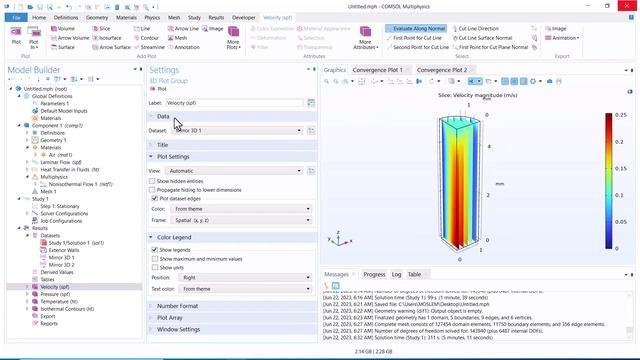Open More Plots menu
Image resolution: width=640 pixels, height=360 pixels.
tap(233, 38)
